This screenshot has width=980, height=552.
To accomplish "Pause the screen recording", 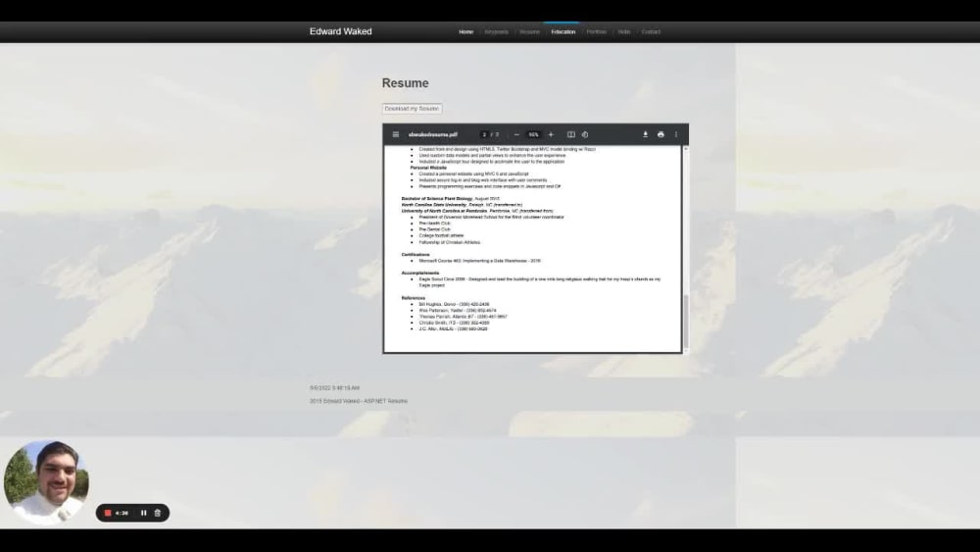I will point(143,513).
